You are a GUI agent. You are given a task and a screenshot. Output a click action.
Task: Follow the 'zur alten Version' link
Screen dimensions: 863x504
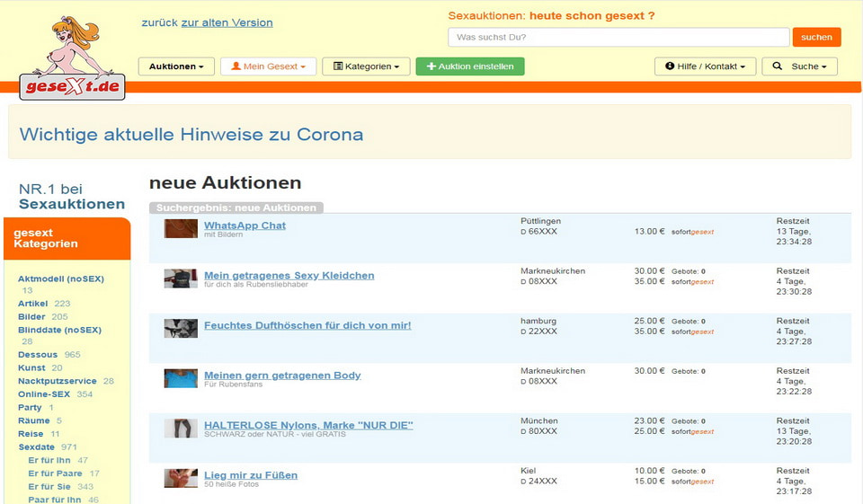pyautogui.click(x=227, y=22)
